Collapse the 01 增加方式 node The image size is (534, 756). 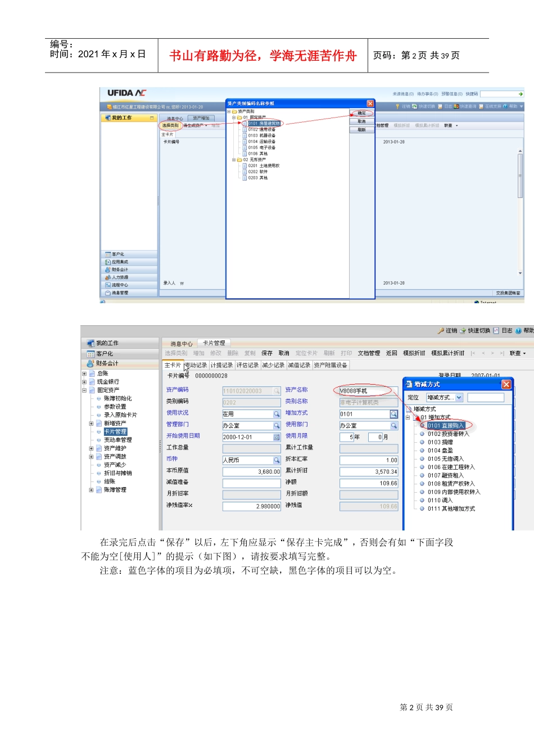point(408,417)
